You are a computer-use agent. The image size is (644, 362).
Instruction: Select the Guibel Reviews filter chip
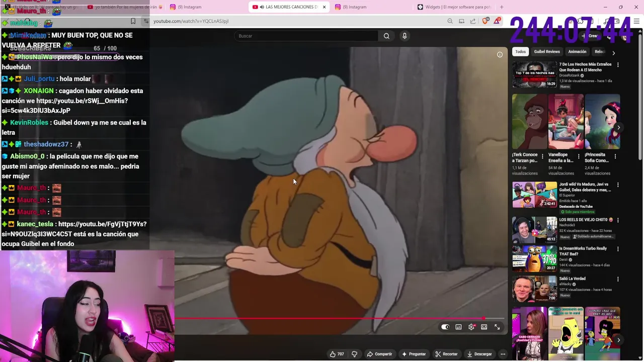[x=547, y=52]
